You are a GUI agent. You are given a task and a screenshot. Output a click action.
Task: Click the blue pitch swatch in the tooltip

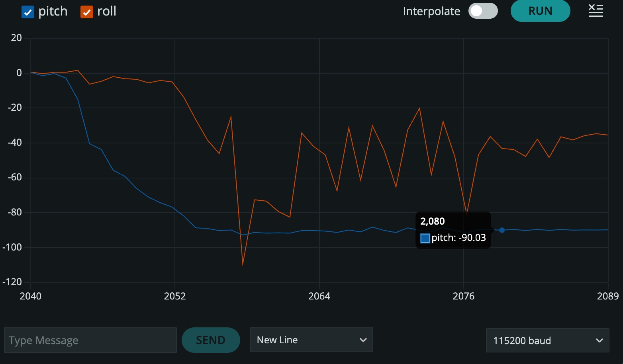tap(425, 238)
